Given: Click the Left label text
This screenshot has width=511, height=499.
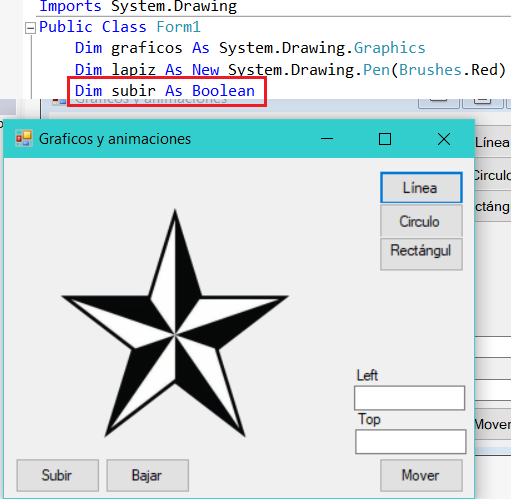Looking at the screenshot, I should pyautogui.click(x=367, y=375).
